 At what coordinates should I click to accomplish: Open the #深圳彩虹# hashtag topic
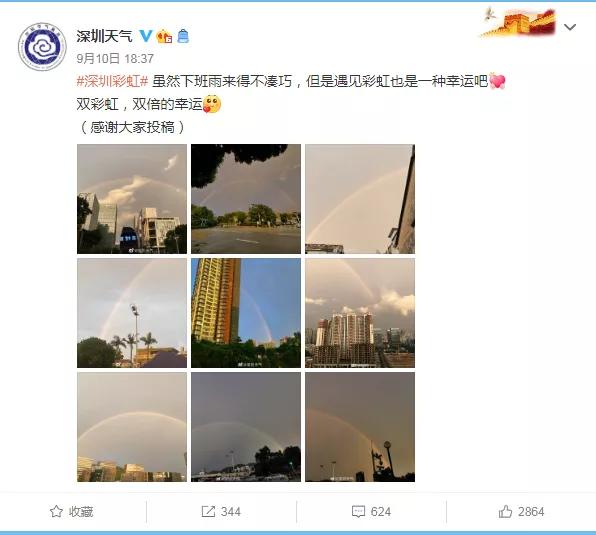112,81
